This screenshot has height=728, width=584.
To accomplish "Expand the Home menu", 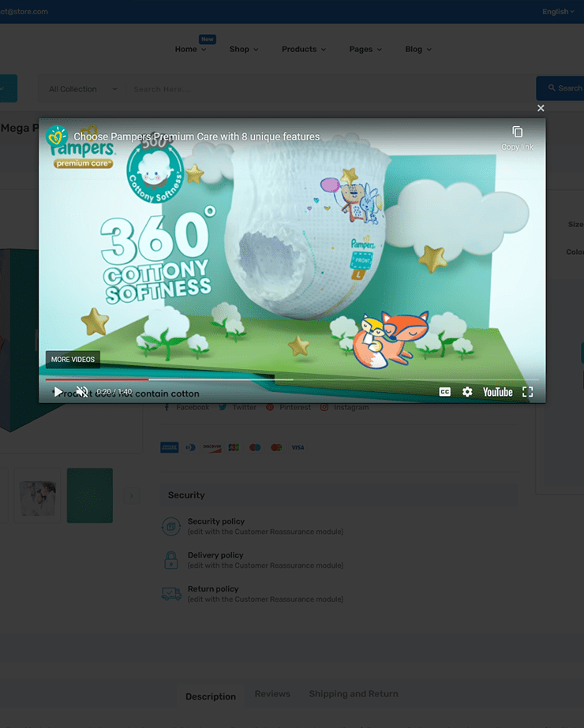I will point(190,49).
